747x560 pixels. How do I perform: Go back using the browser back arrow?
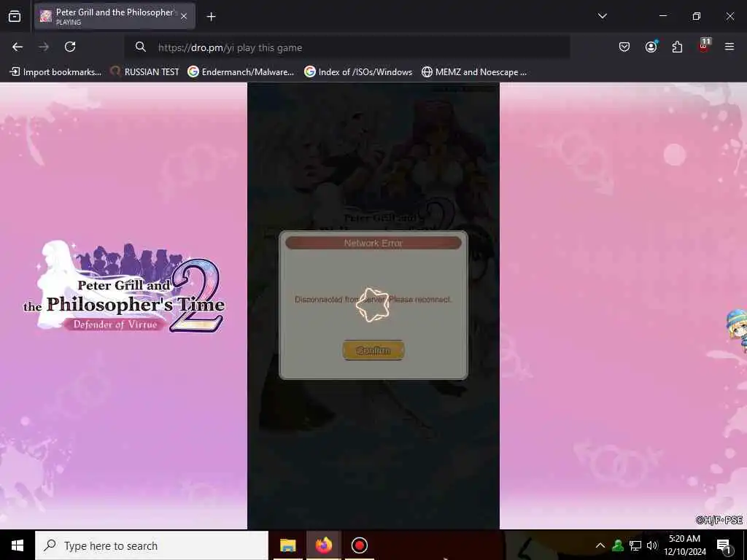(x=18, y=47)
